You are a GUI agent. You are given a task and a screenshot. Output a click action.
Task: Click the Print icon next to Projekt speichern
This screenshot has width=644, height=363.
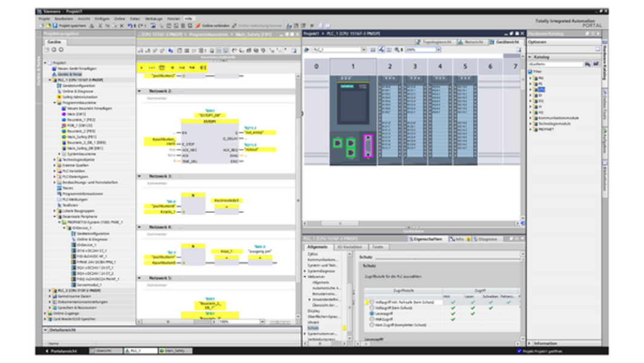point(92,25)
